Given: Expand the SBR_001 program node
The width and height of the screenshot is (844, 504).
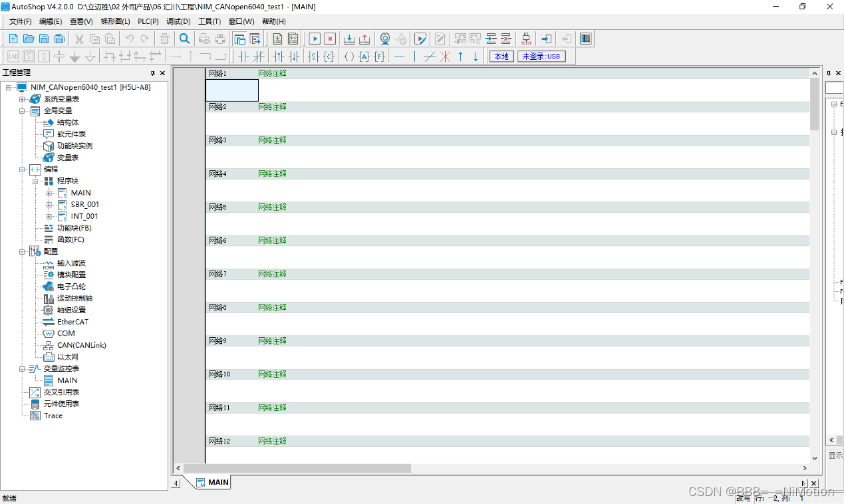Looking at the screenshot, I should (x=49, y=204).
